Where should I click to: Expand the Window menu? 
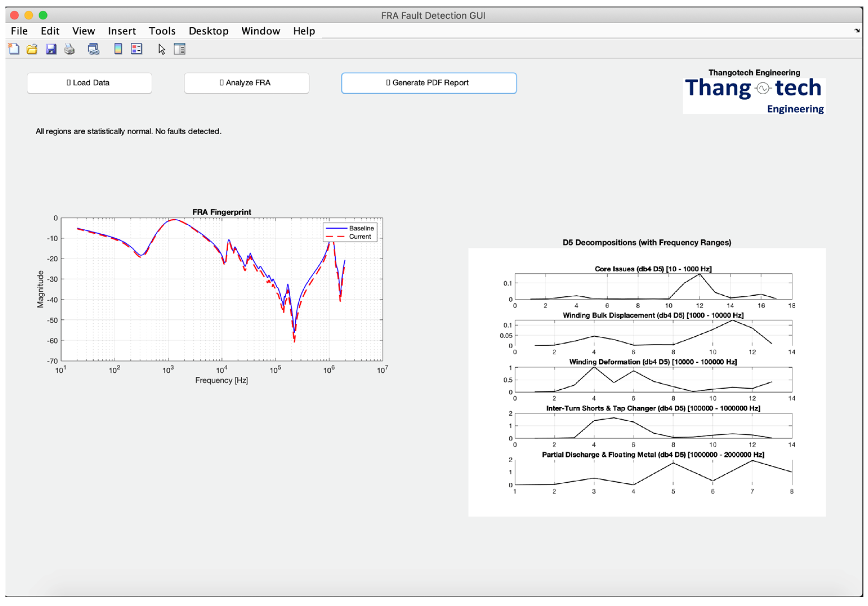(x=261, y=31)
